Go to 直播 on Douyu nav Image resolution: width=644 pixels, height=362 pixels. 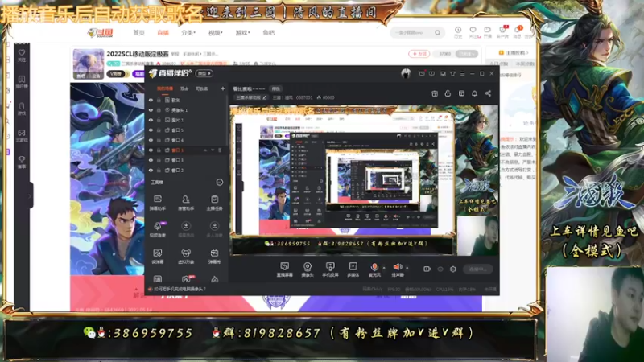(163, 32)
